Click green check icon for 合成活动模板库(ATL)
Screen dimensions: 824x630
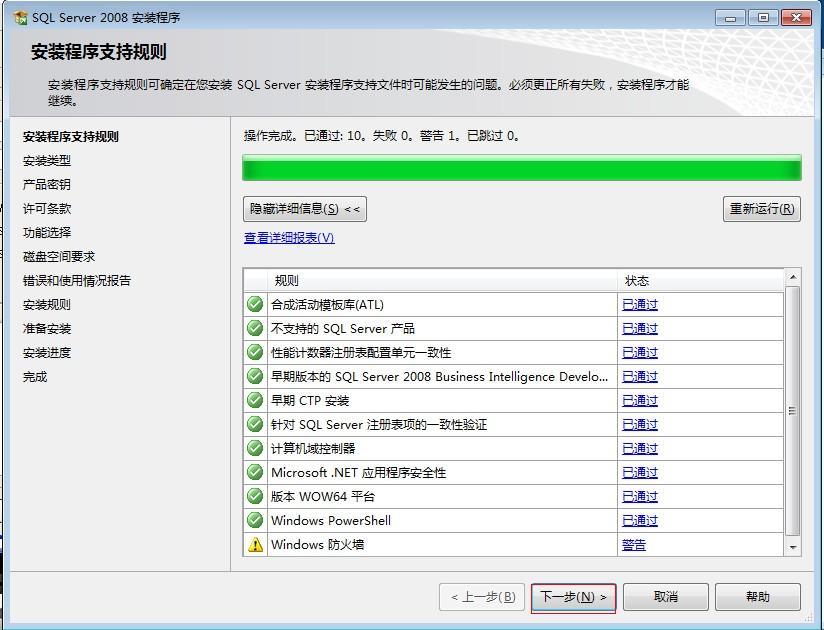coord(255,304)
